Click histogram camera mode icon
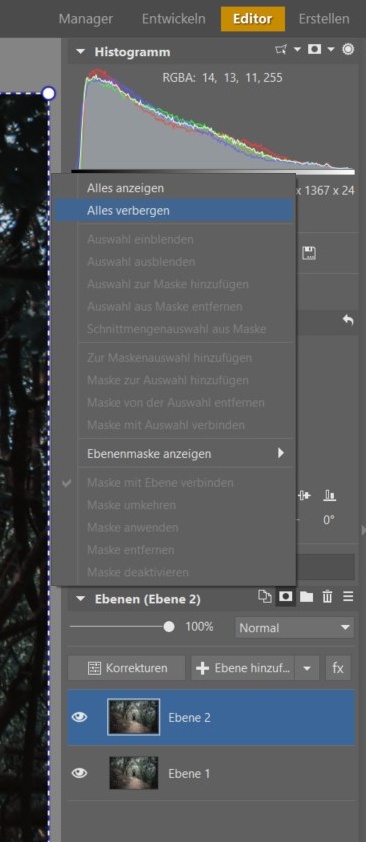366x842 pixels. point(314,49)
